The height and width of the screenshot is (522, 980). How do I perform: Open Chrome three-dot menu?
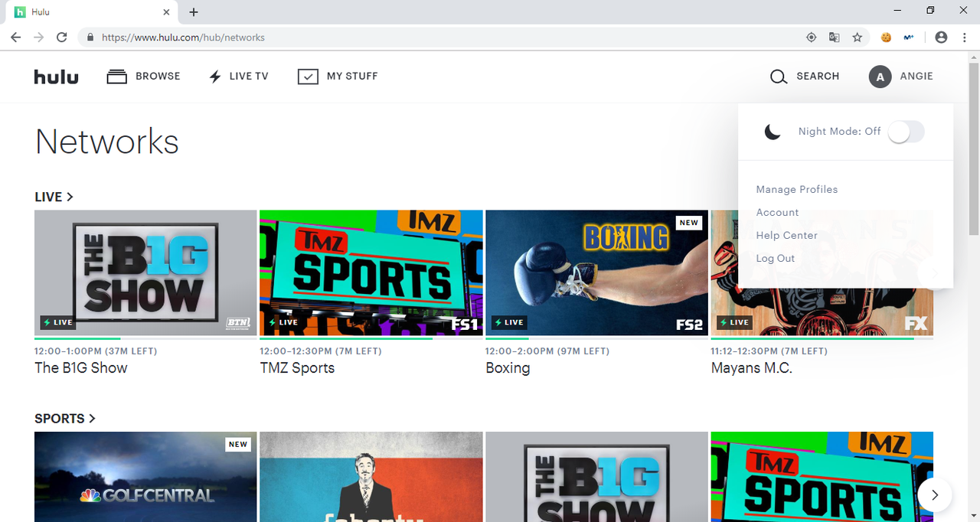963,37
